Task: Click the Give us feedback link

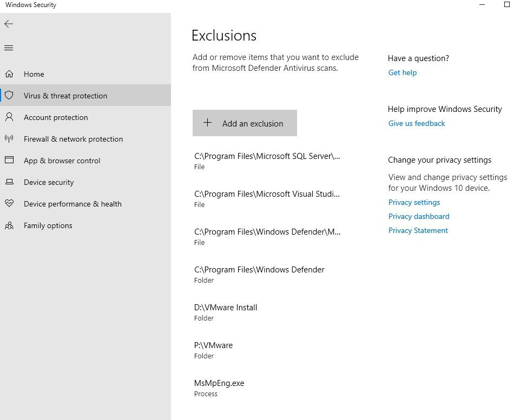Action: [x=417, y=123]
